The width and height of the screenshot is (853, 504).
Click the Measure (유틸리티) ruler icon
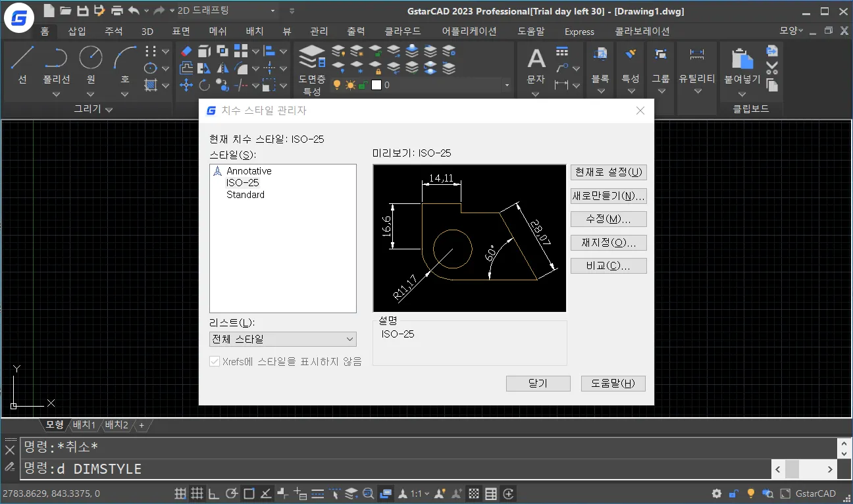pos(696,54)
